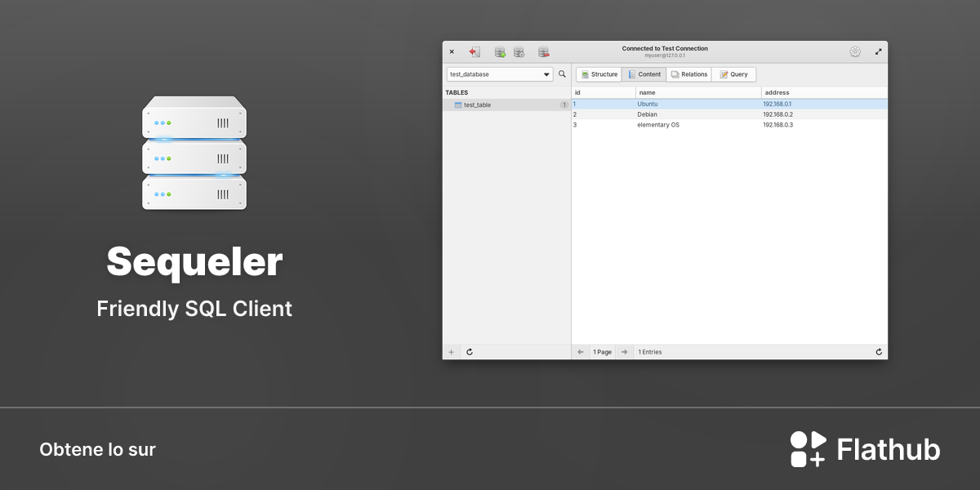Click the plus button below the tables list
Screen dimensions: 980x490
tap(451, 352)
